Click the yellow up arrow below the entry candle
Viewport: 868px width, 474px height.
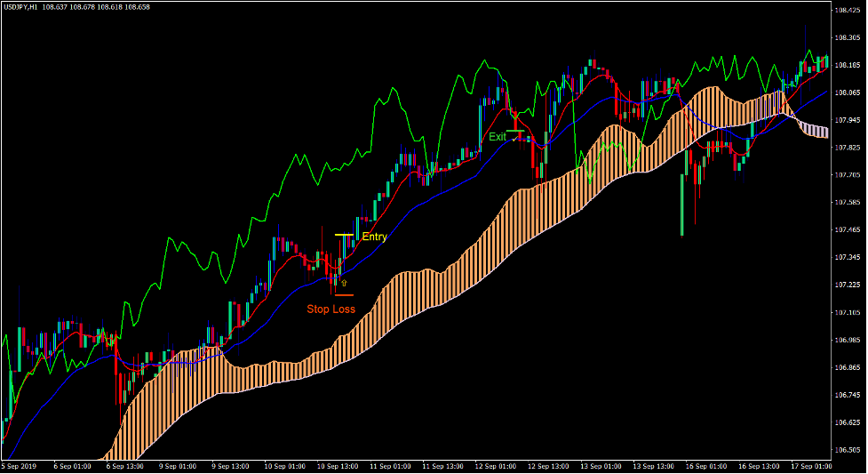(344, 282)
